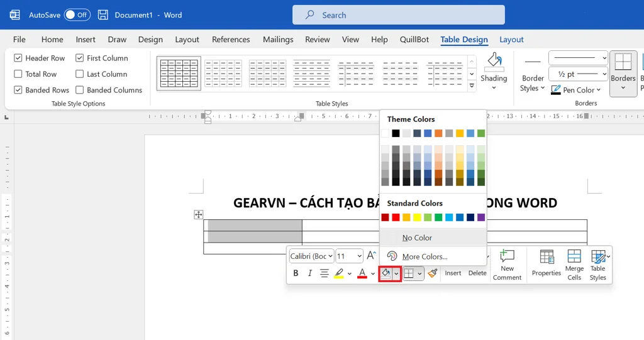Image resolution: width=644 pixels, height=340 pixels.
Task: Enable the Last Column checkbox
Action: [x=80, y=74]
